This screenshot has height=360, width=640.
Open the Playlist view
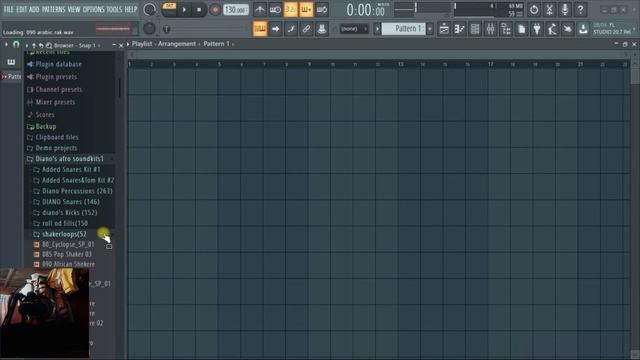[444, 29]
